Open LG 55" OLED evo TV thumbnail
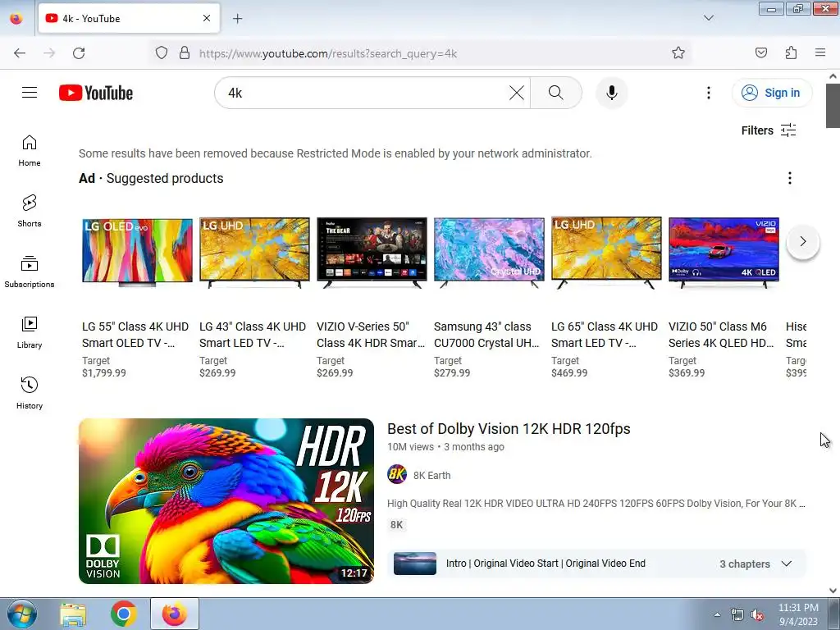The height and width of the screenshot is (630, 840). (x=137, y=252)
